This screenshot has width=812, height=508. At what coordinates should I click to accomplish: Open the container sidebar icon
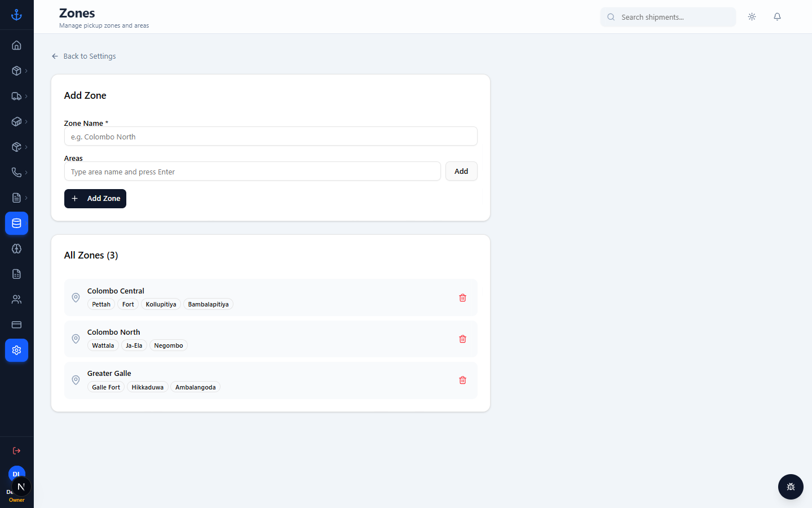pyautogui.click(x=16, y=121)
